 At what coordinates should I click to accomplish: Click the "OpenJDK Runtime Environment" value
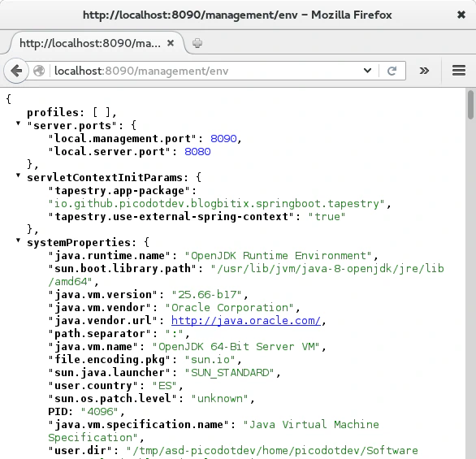278,256
